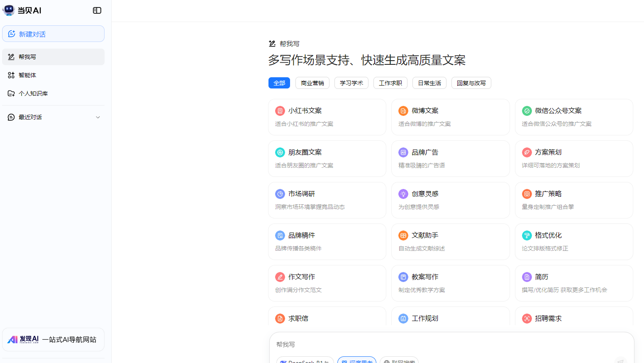Switch to the 商业营销 category tab
The image size is (644, 363).
[312, 83]
